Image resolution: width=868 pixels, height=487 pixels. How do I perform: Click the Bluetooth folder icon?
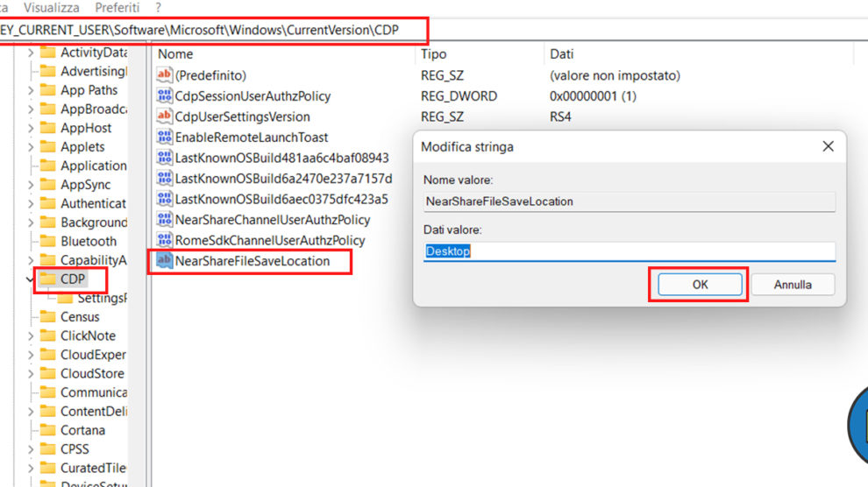(48, 241)
